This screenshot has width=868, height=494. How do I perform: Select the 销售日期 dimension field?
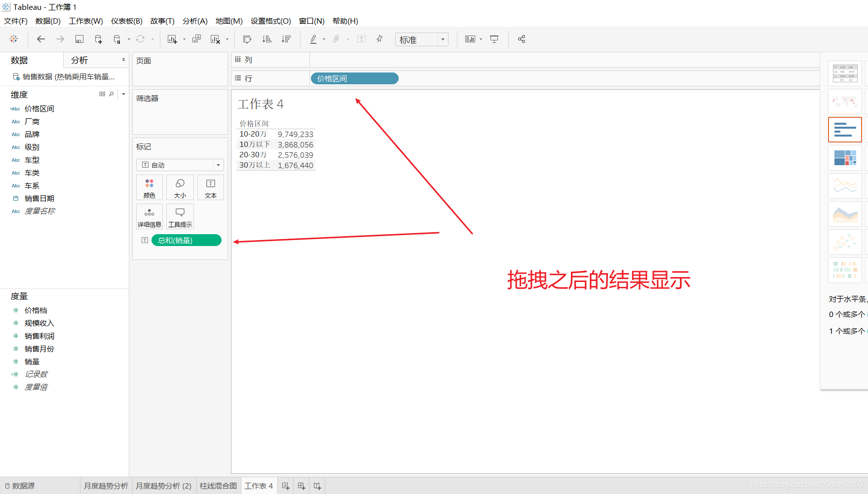(39, 199)
